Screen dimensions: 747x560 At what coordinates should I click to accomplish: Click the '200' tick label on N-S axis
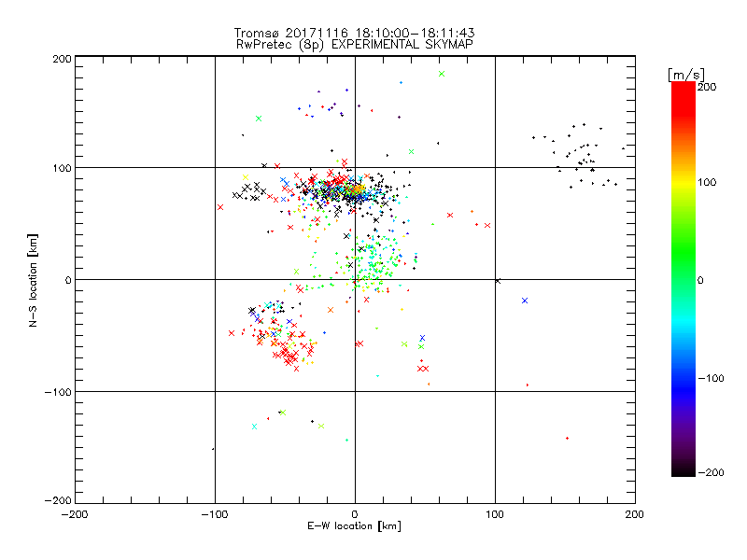(x=62, y=59)
